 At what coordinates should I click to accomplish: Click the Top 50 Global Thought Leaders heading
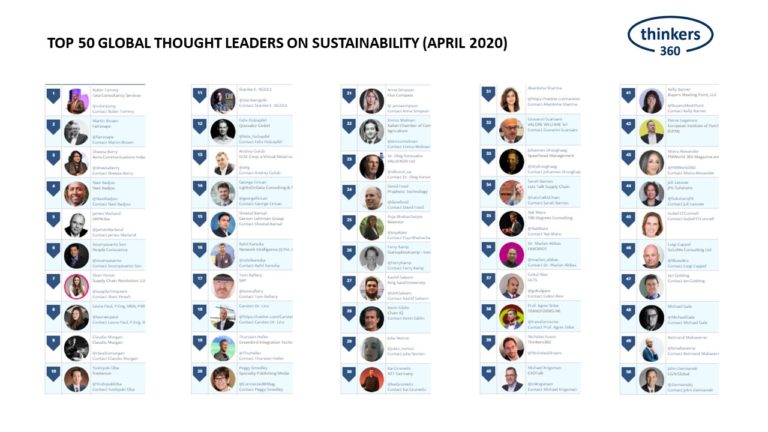tap(277, 44)
